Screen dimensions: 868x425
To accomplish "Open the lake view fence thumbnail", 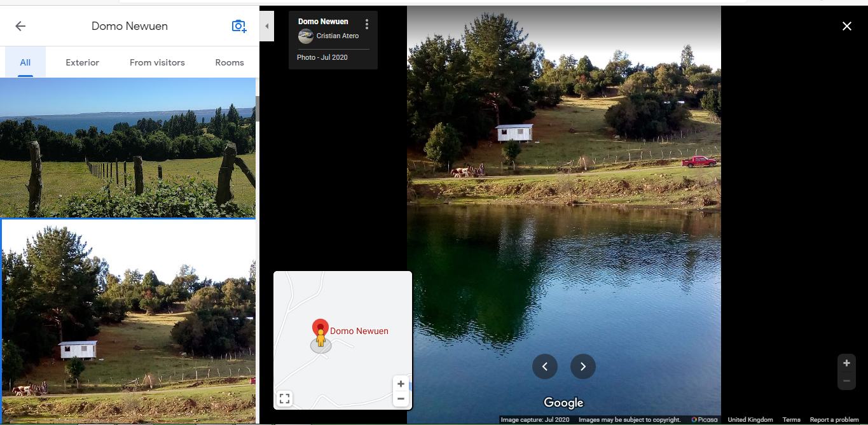I will point(127,148).
